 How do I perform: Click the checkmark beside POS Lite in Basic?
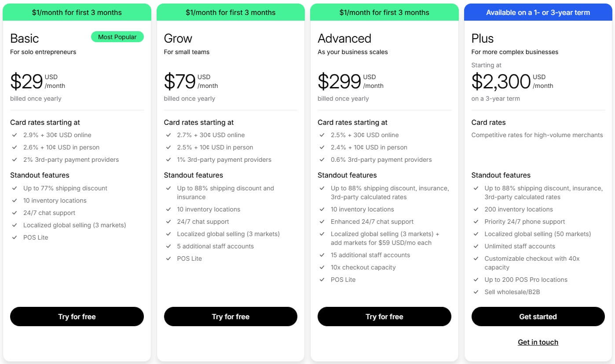click(x=15, y=237)
